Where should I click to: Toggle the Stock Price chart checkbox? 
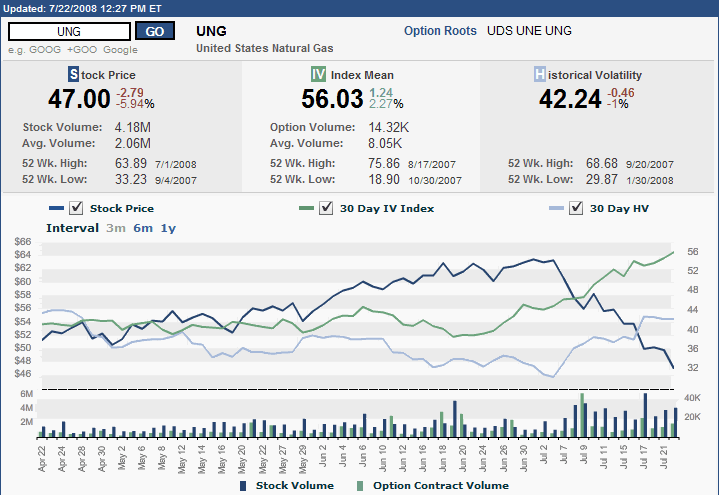tap(76, 208)
